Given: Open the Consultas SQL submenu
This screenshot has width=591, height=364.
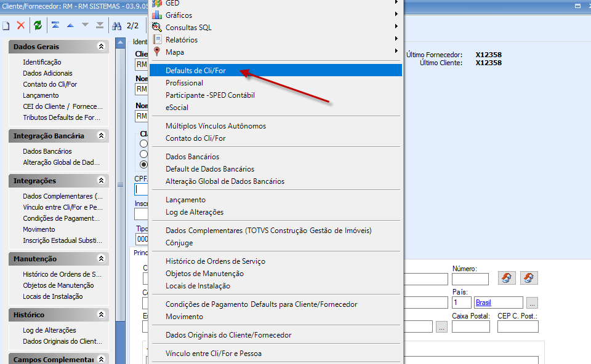Looking at the screenshot, I should pyautogui.click(x=276, y=28).
